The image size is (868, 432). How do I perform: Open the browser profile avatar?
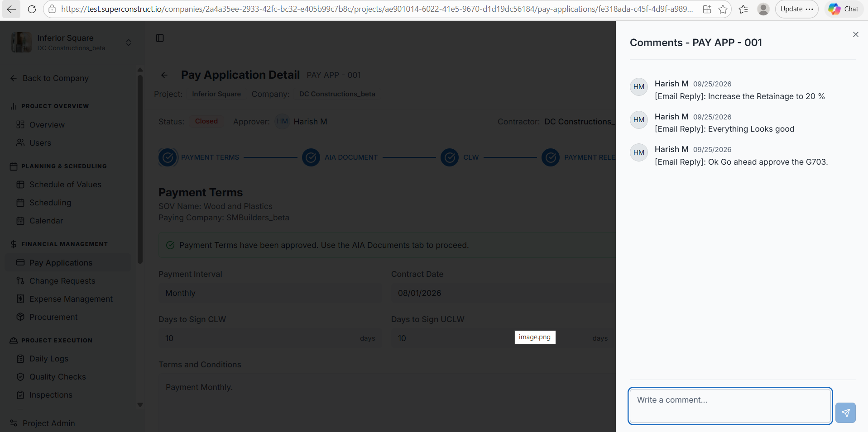tap(763, 9)
